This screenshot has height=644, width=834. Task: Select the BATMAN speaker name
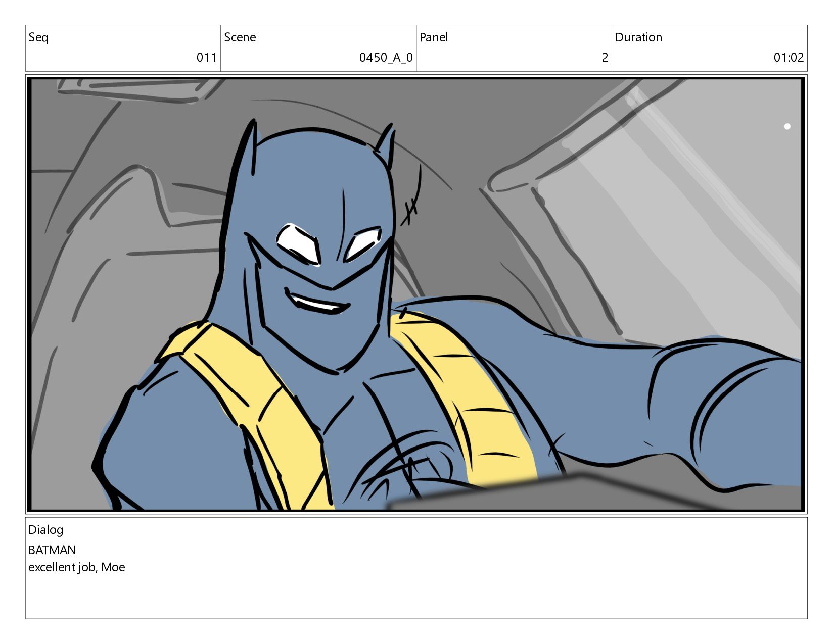coord(52,550)
